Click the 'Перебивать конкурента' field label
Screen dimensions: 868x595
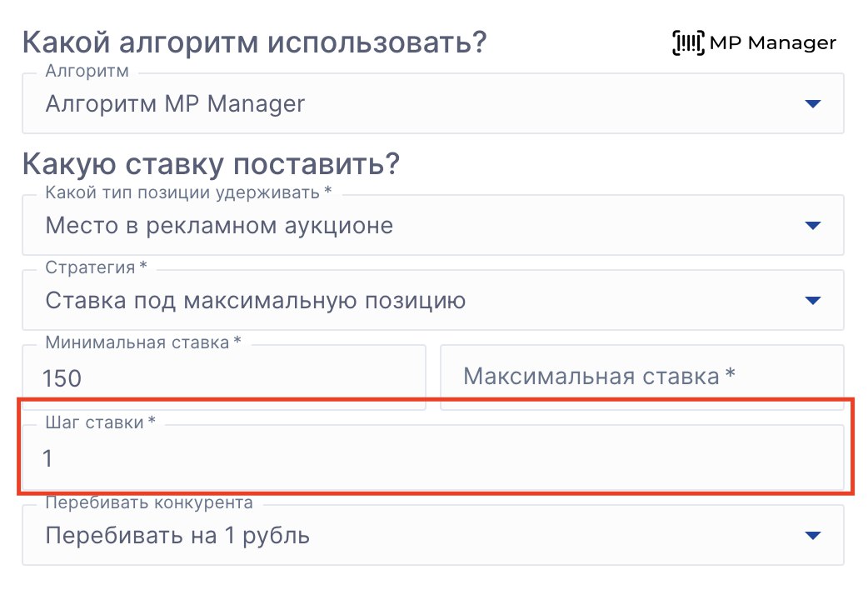pyautogui.click(x=148, y=503)
